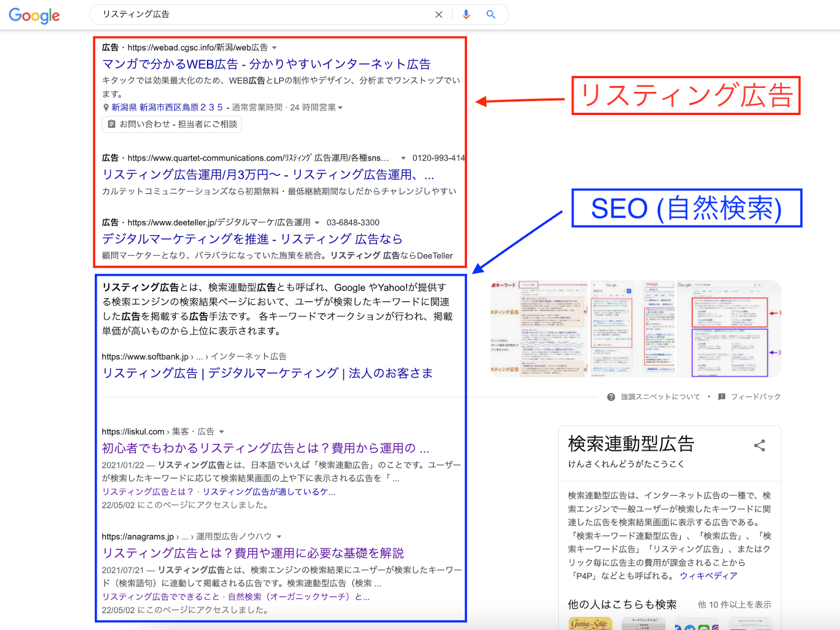The height and width of the screenshot is (630, 840).
Task: Click the location pin icon in the first ad
Action: (x=106, y=108)
